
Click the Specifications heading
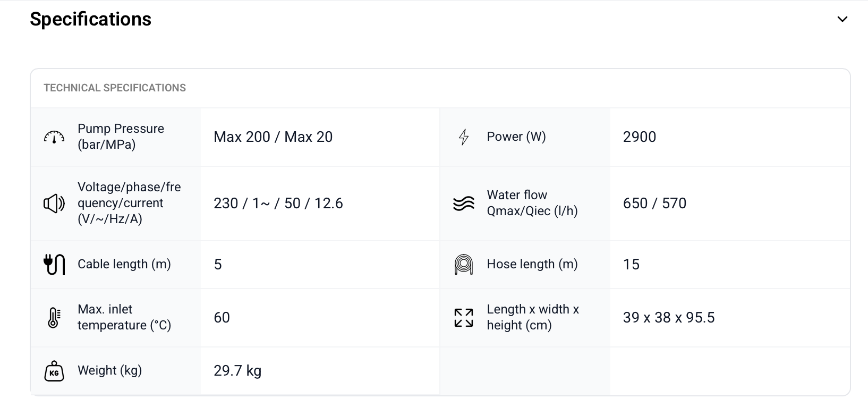[x=91, y=19]
